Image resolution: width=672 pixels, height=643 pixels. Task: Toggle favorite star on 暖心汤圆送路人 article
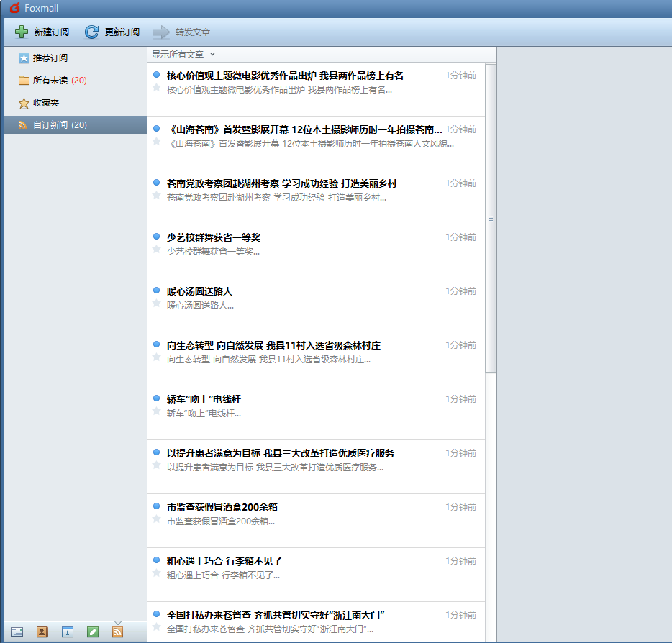click(x=156, y=304)
